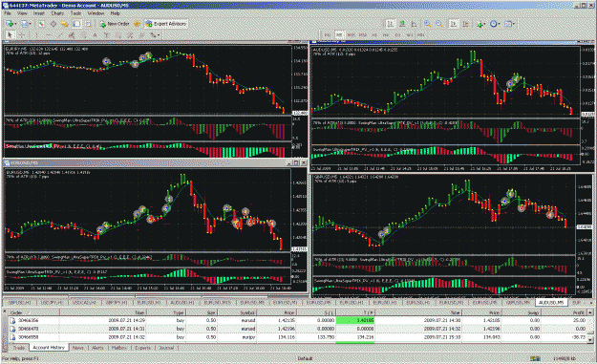597x364 pixels.
Task: Select the Horizontal Line tool
Action: point(49,35)
